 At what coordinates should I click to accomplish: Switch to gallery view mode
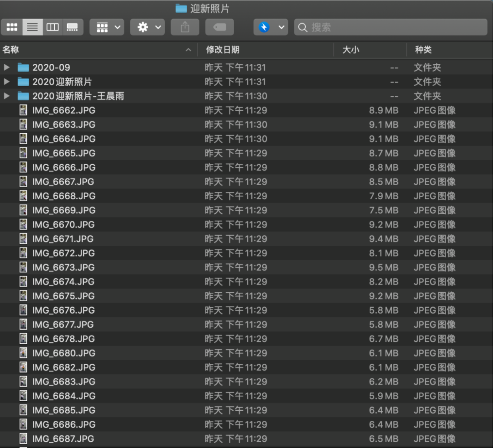72,27
